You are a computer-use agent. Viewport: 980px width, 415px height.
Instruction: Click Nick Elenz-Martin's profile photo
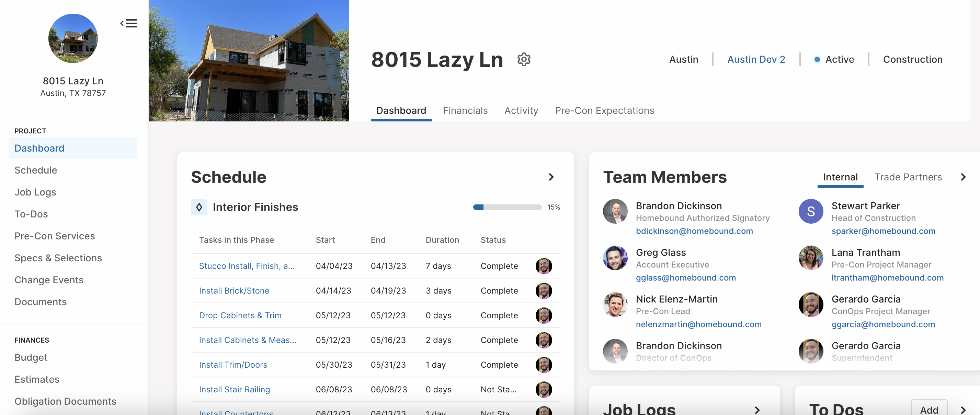615,305
